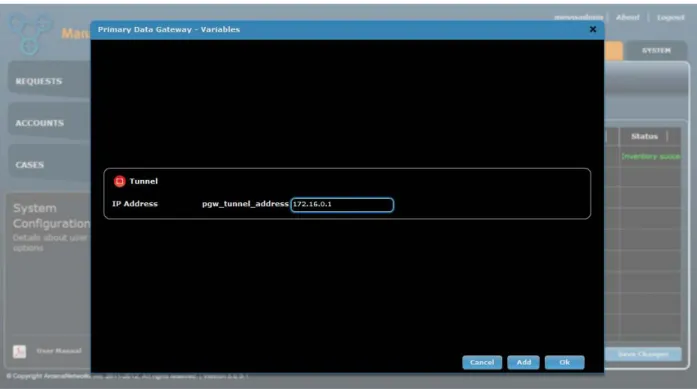
Task: Click the Cancel button
Action: 482,362
